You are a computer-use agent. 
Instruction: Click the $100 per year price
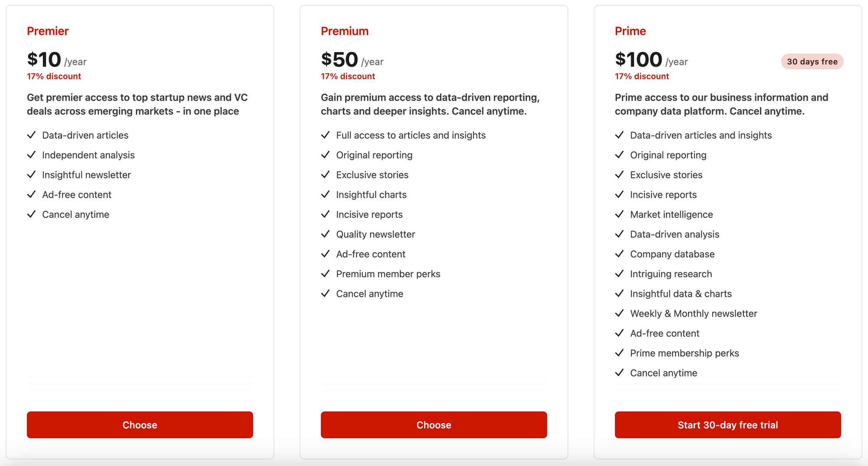coord(651,60)
